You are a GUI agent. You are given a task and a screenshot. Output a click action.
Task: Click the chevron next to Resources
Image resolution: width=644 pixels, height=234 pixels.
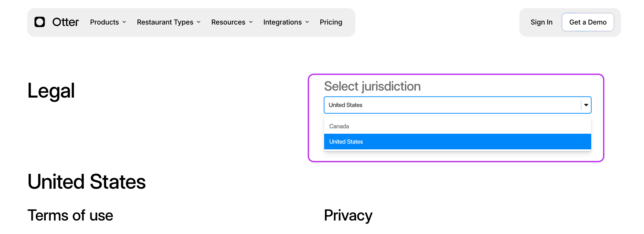(251, 22)
